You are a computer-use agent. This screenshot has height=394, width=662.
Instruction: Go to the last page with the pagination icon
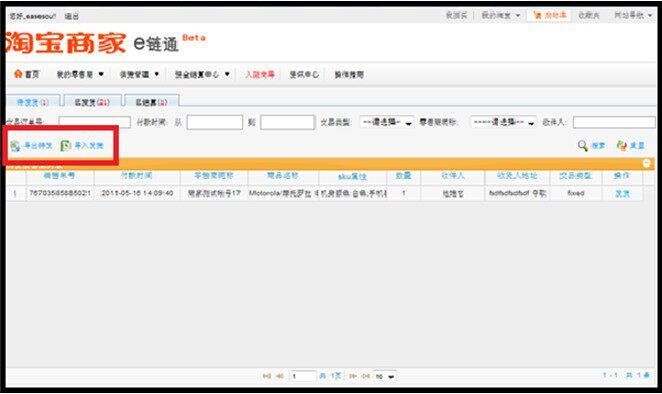[366, 376]
